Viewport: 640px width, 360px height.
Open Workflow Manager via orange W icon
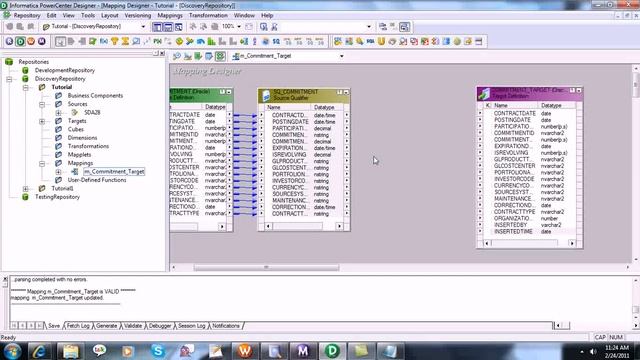pyautogui.click(x=31, y=41)
